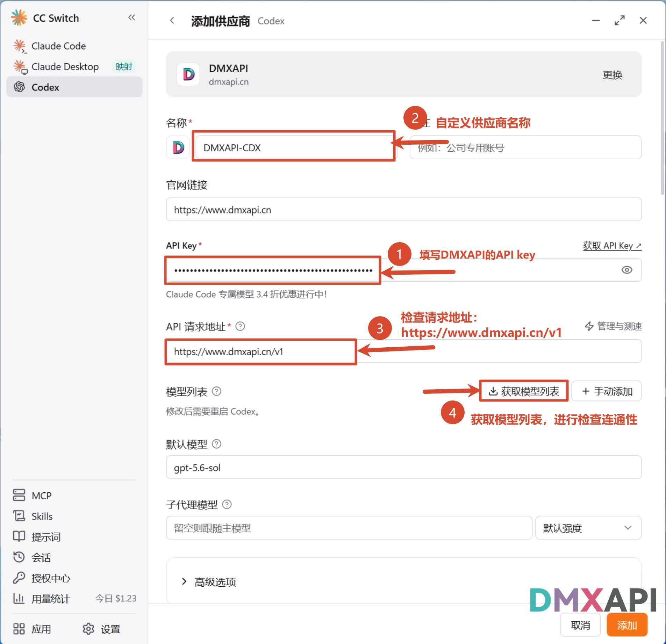
Task: Open MCP in sidebar
Action: 74,495
